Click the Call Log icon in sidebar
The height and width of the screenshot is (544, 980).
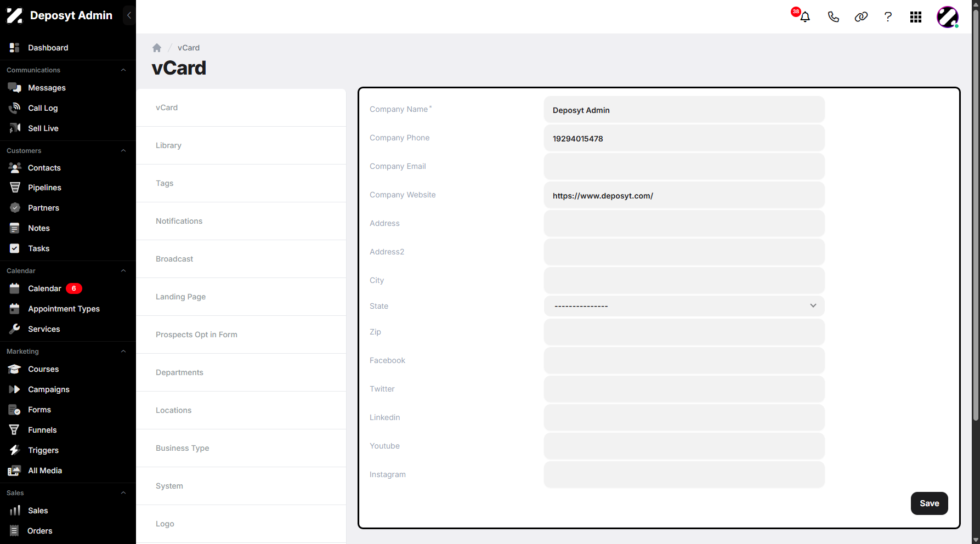pyautogui.click(x=15, y=108)
